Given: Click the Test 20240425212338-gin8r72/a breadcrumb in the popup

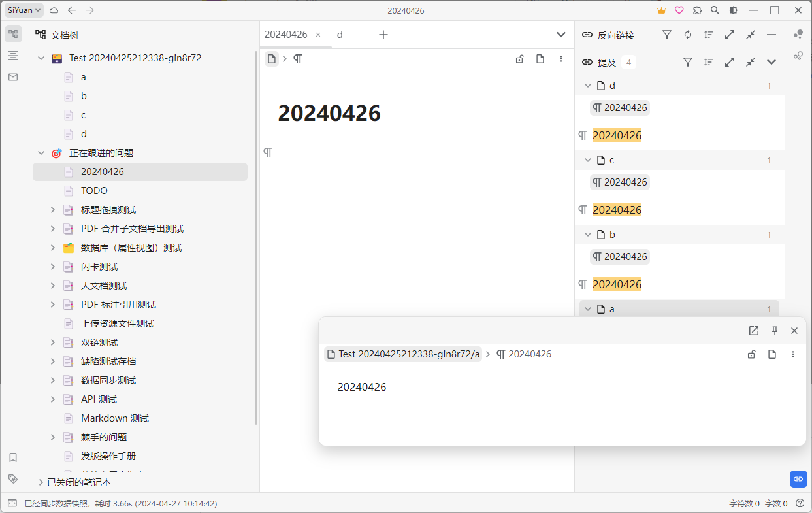Looking at the screenshot, I should 403,354.
